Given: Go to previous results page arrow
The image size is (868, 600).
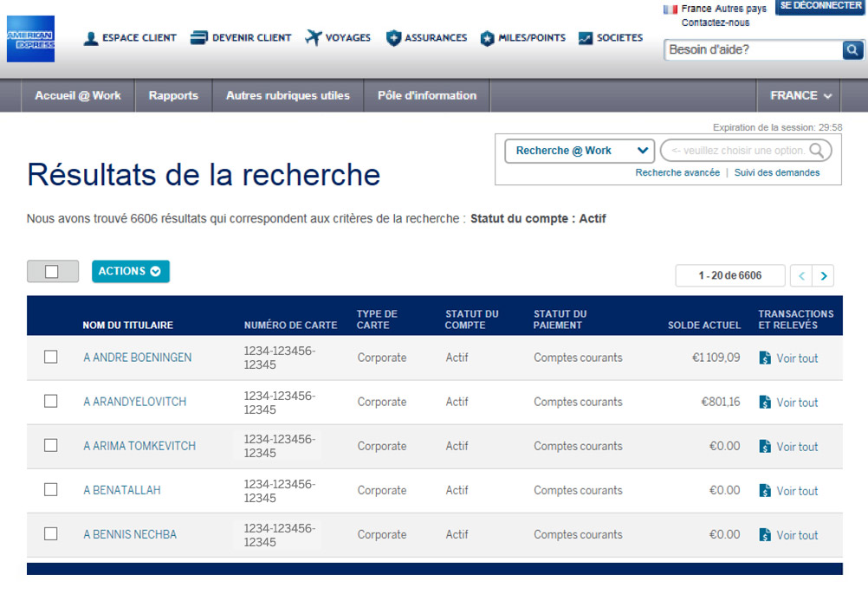Looking at the screenshot, I should coord(801,275).
